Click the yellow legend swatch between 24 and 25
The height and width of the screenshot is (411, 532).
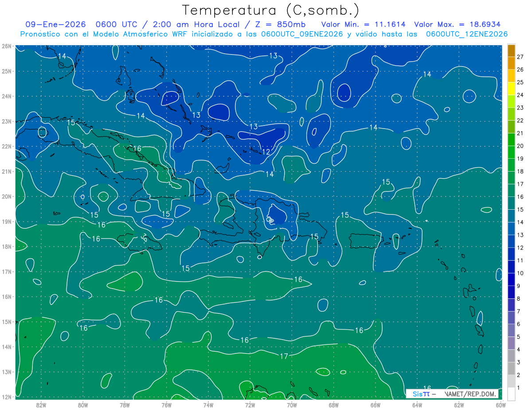point(511,89)
